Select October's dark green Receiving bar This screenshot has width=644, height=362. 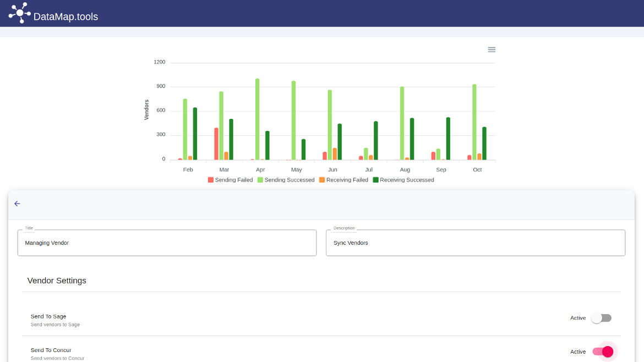click(x=484, y=143)
